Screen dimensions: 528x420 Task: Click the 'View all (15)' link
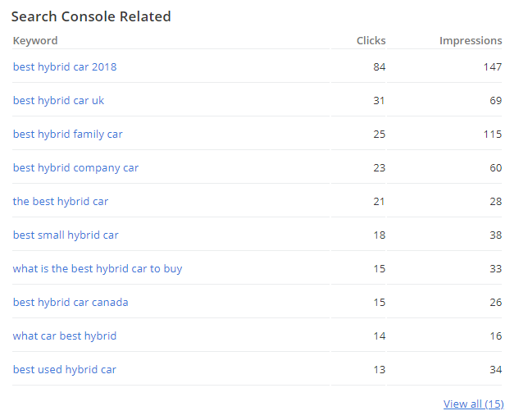pos(473,404)
